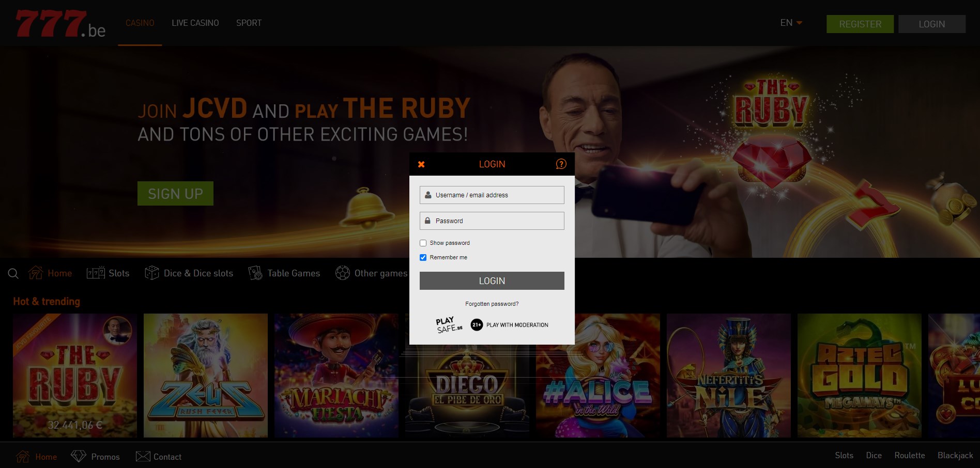Image resolution: width=980 pixels, height=468 pixels.
Task: Open login help question mark icon
Action: point(561,164)
